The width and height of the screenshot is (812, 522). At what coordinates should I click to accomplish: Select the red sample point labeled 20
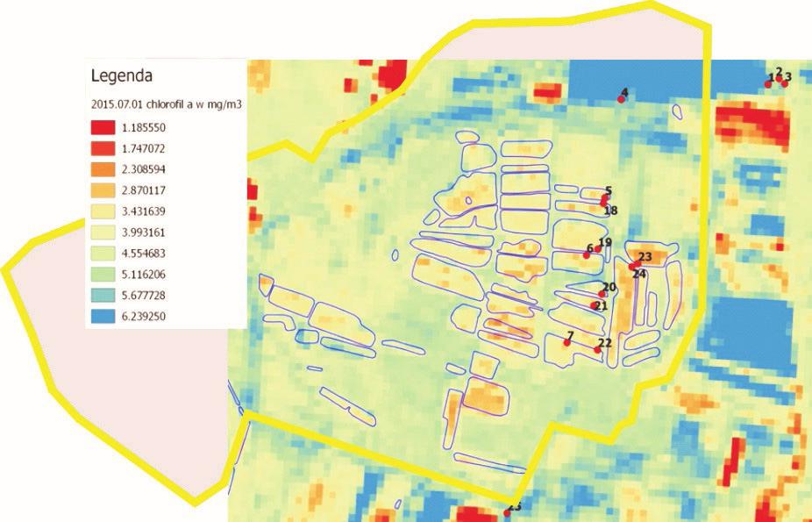click(x=602, y=294)
